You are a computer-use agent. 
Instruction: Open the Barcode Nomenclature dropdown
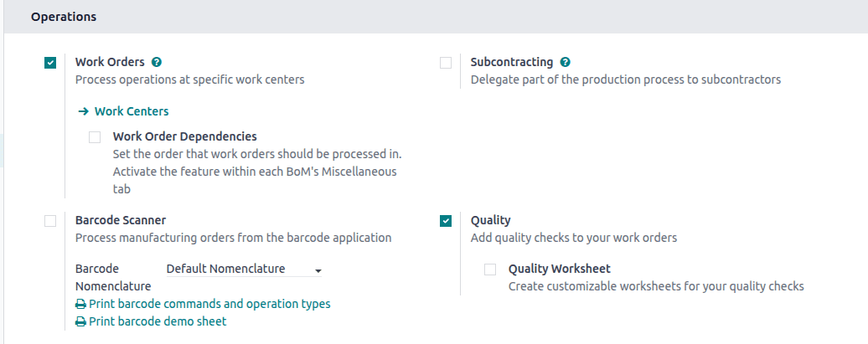click(244, 270)
